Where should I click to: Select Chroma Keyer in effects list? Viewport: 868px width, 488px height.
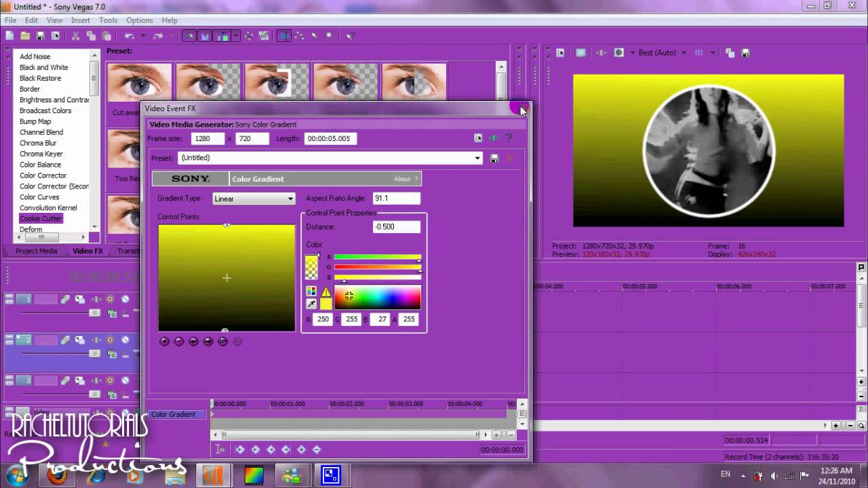tap(41, 154)
